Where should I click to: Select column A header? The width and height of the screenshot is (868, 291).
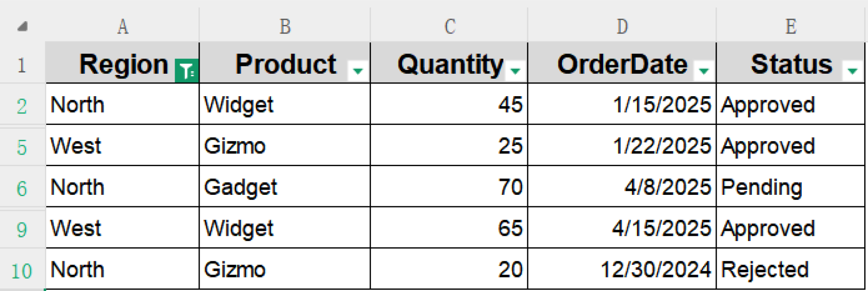(123, 26)
